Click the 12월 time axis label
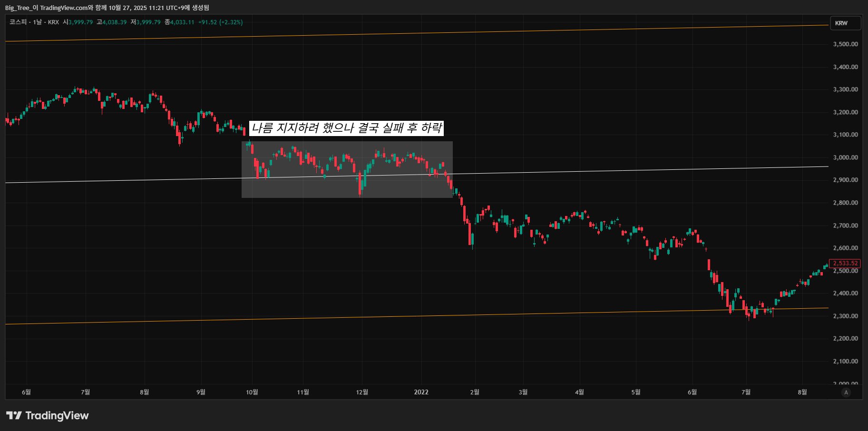This screenshot has height=431, width=868. [x=362, y=392]
